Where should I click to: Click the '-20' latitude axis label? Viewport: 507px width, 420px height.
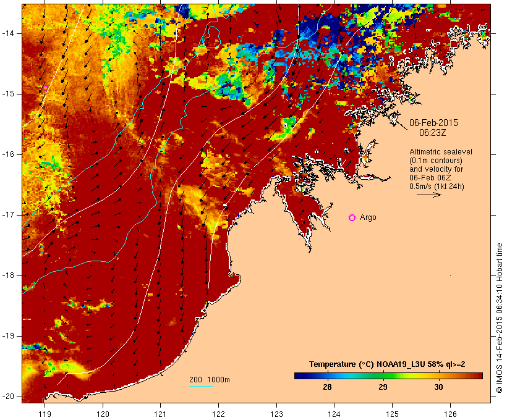(7, 397)
